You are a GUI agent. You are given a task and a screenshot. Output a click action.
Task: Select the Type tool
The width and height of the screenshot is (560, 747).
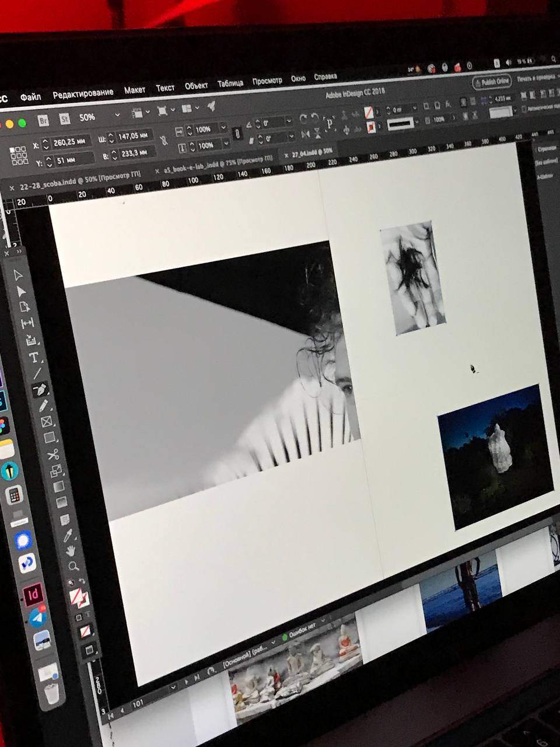click(33, 357)
